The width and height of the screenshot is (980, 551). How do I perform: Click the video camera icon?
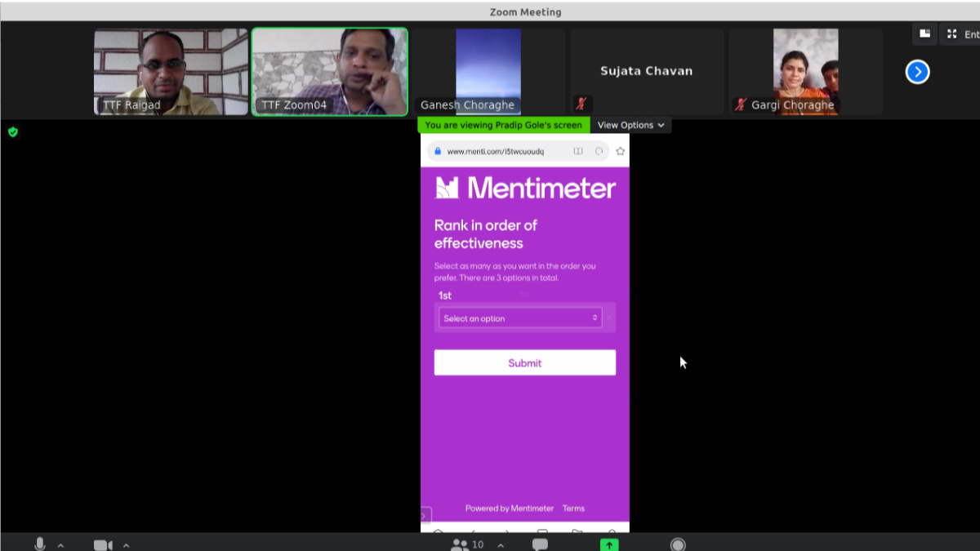tap(102, 544)
